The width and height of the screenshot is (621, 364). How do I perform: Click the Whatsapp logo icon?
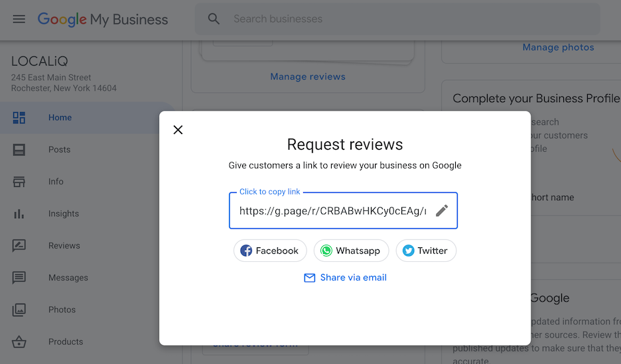coord(326,251)
